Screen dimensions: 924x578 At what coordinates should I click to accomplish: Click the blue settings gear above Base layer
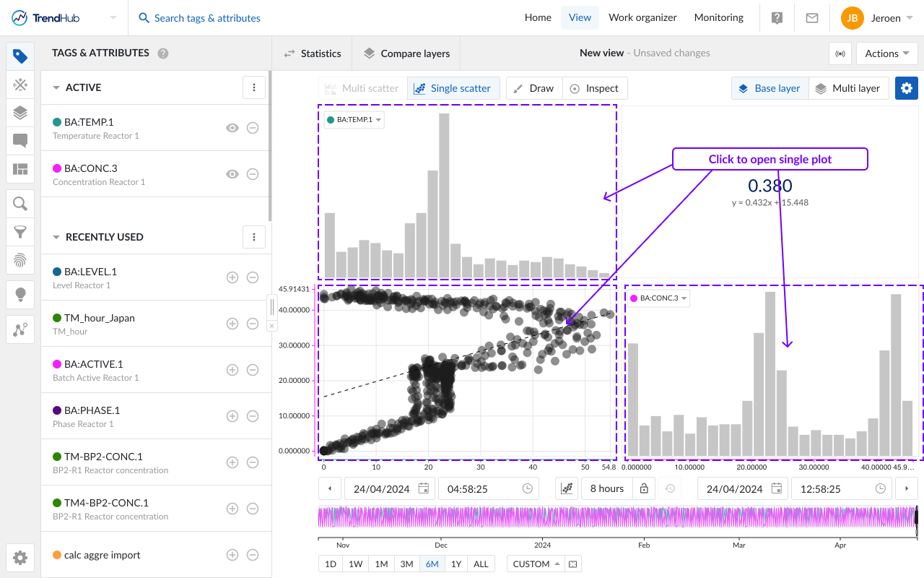click(x=906, y=87)
